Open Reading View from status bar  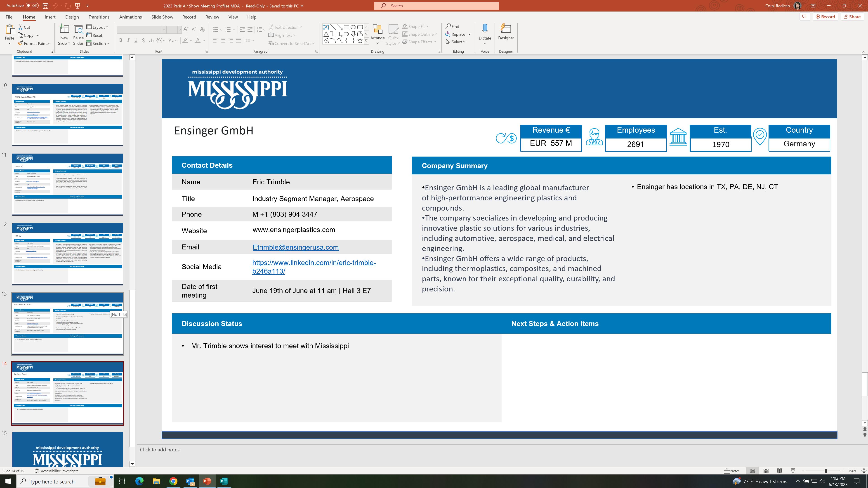(779, 471)
